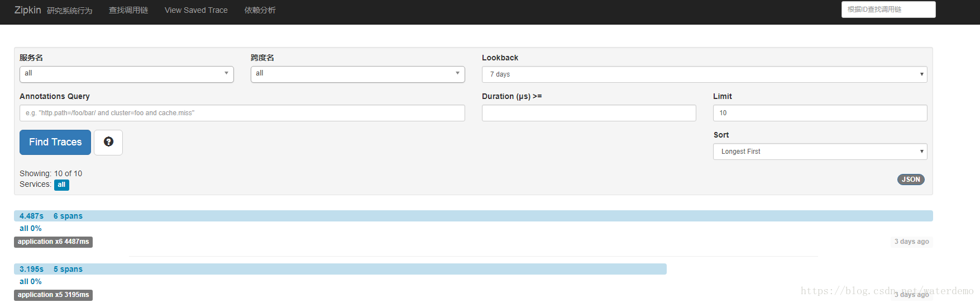The width and height of the screenshot is (980, 302).
Task: Click the Limit field showing 10
Action: tap(820, 113)
